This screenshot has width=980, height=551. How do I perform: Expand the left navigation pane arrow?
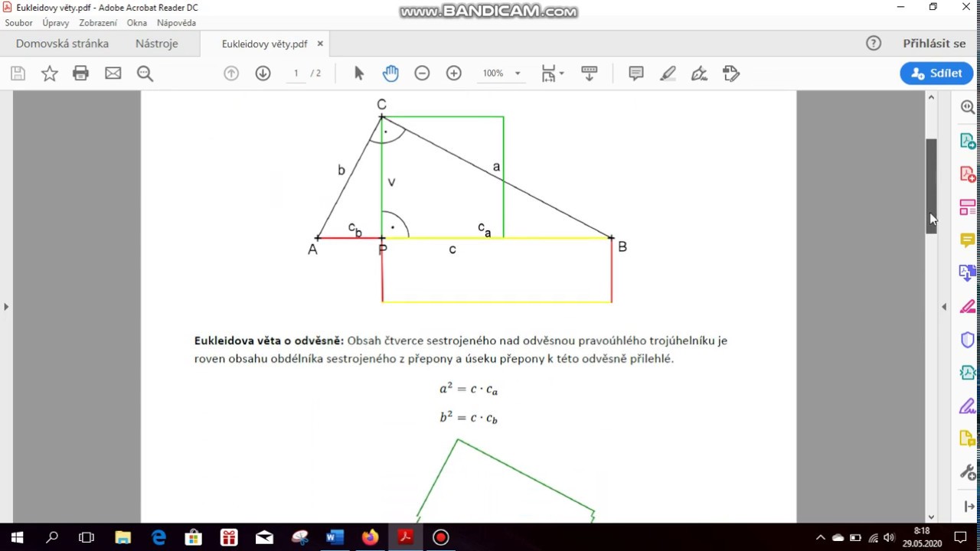pos(6,307)
